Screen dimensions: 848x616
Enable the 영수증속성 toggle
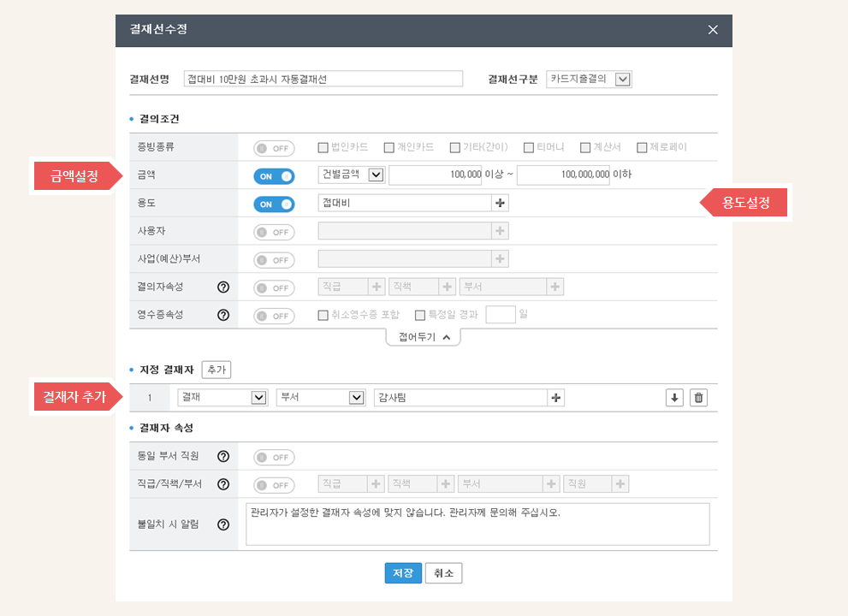[x=274, y=316]
